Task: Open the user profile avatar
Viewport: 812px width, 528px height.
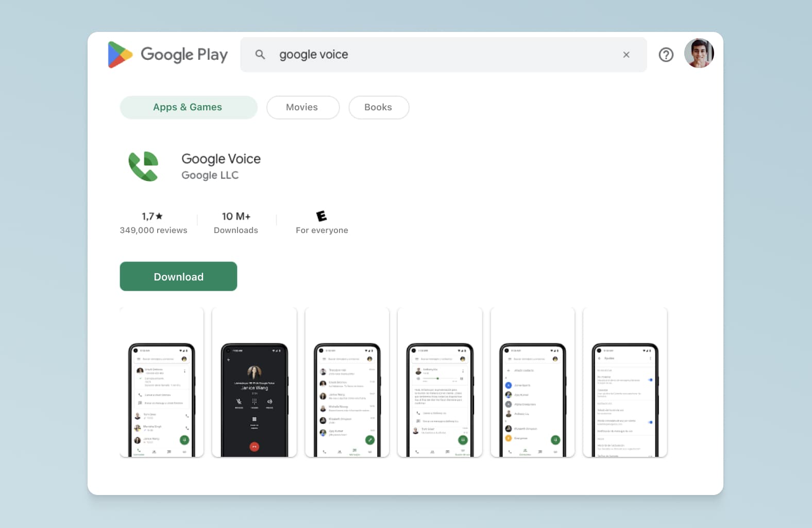Action: [699, 53]
